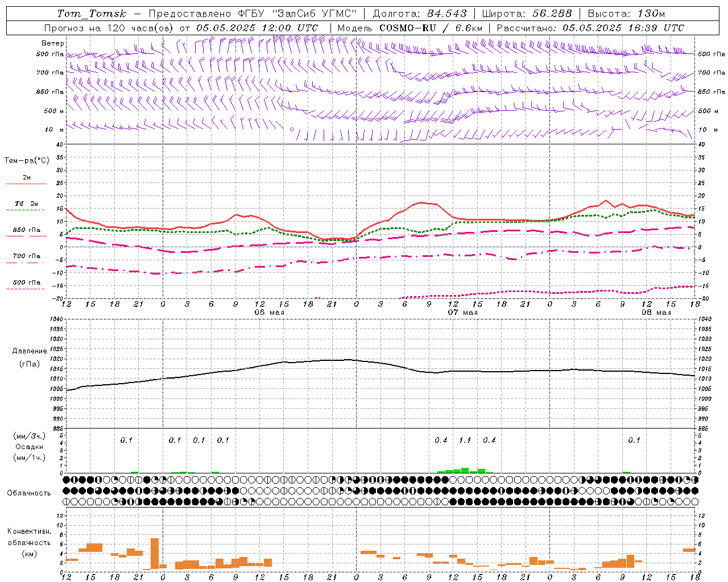The image size is (728, 582).
Task: Click the '0.1' precipitation value on 08 мая
Action: pos(634,440)
